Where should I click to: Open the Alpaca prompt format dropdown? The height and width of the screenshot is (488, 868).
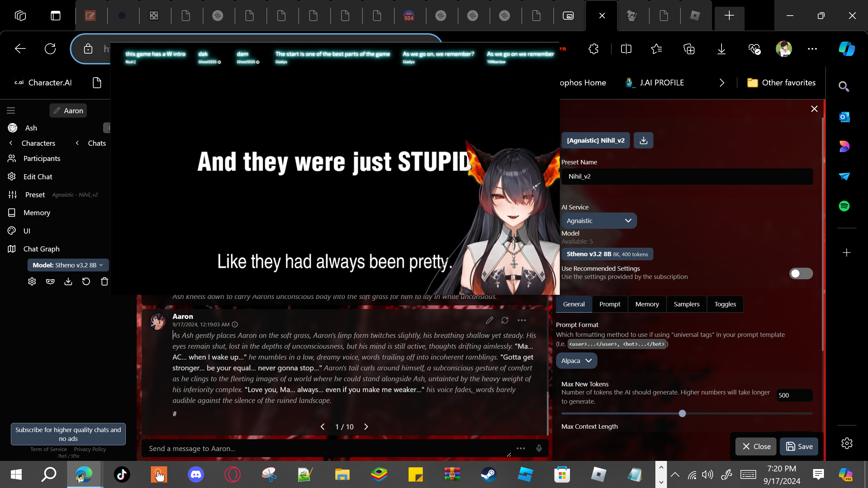pyautogui.click(x=576, y=361)
